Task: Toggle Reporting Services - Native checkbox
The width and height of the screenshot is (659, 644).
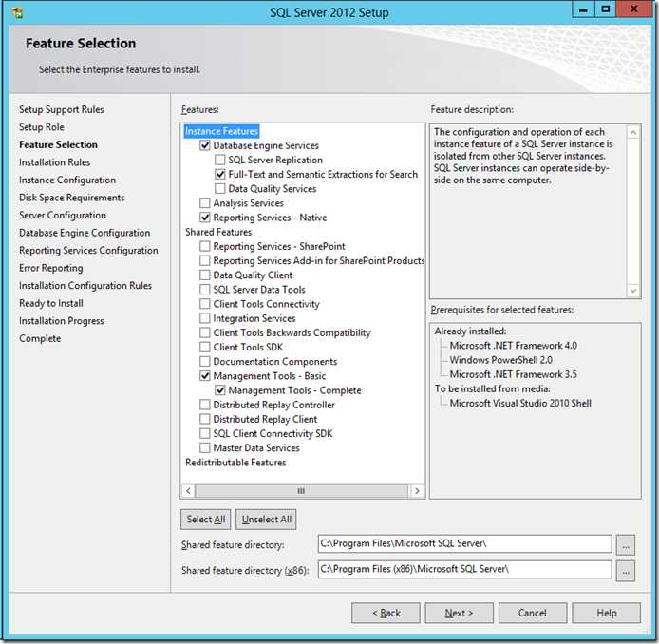Action: pyautogui.click(x=205, y=218)
